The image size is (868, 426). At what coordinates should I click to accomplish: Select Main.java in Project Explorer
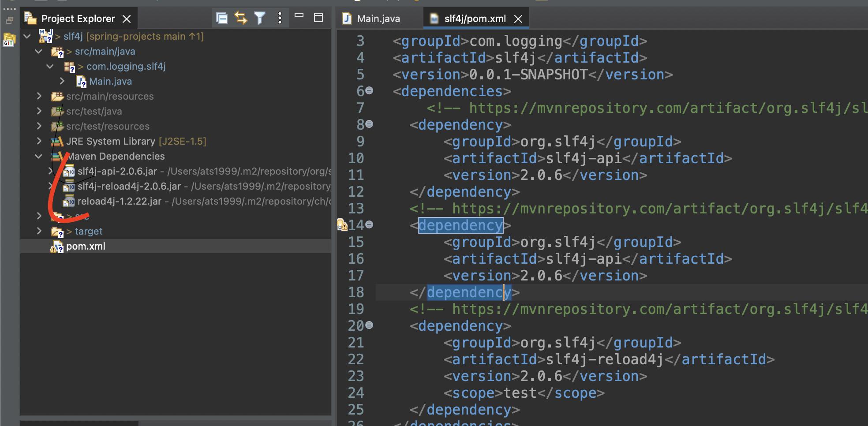click(110, 82)
